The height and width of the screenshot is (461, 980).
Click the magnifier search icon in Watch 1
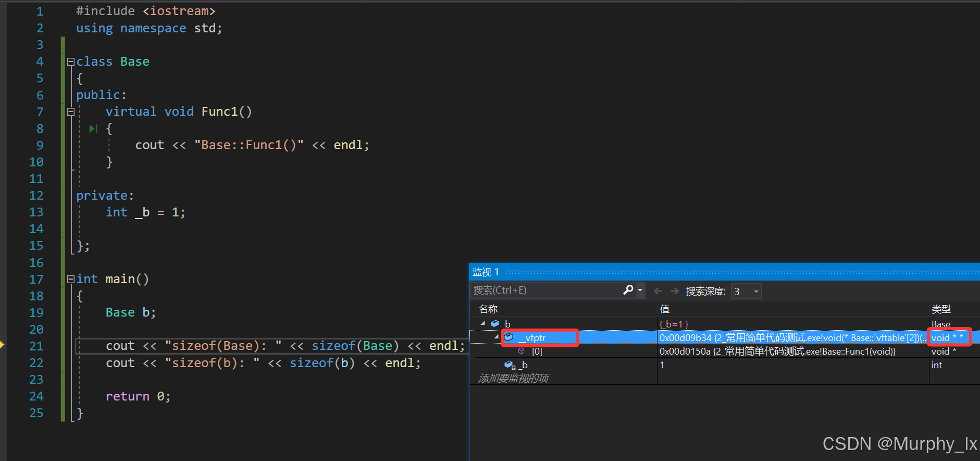pyautogui.click(x=628, y=290)
